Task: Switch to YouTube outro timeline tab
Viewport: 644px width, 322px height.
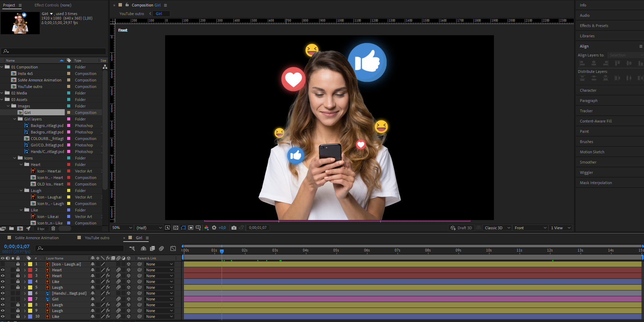Action: tap(97, 238)
